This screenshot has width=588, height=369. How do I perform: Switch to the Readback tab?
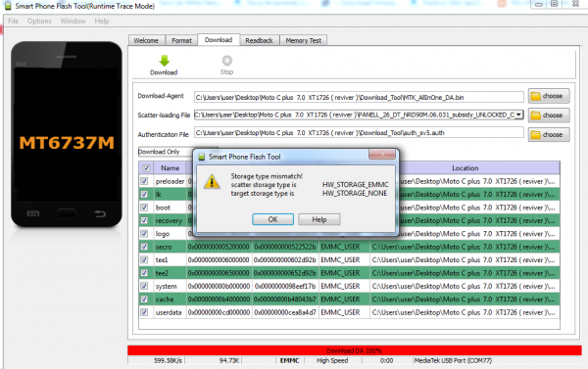(259, 40)
